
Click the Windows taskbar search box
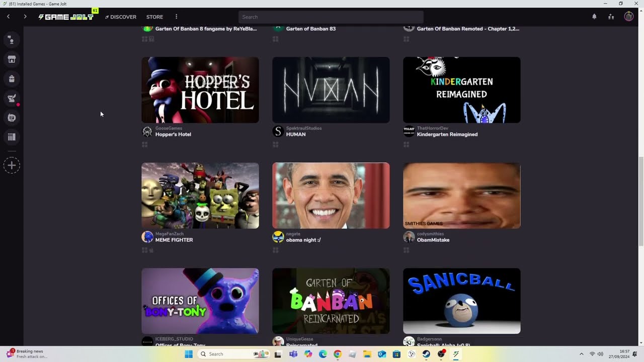[x=233, y=354]
